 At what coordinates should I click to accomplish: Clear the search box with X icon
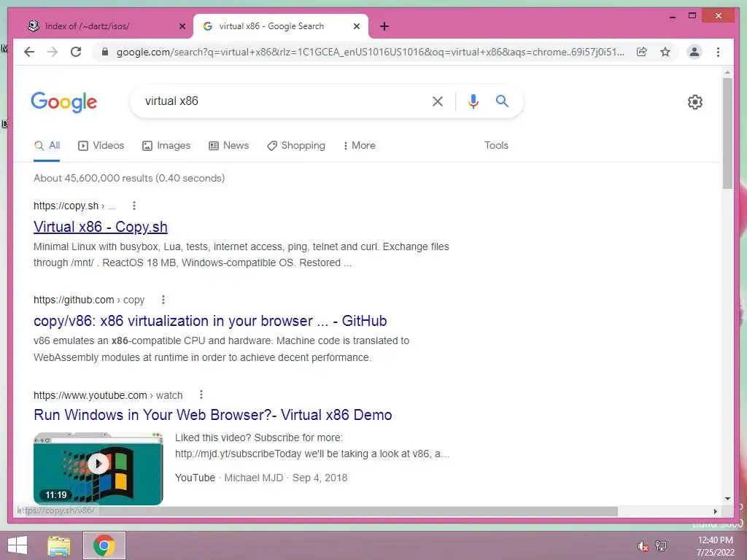point(438,101)
